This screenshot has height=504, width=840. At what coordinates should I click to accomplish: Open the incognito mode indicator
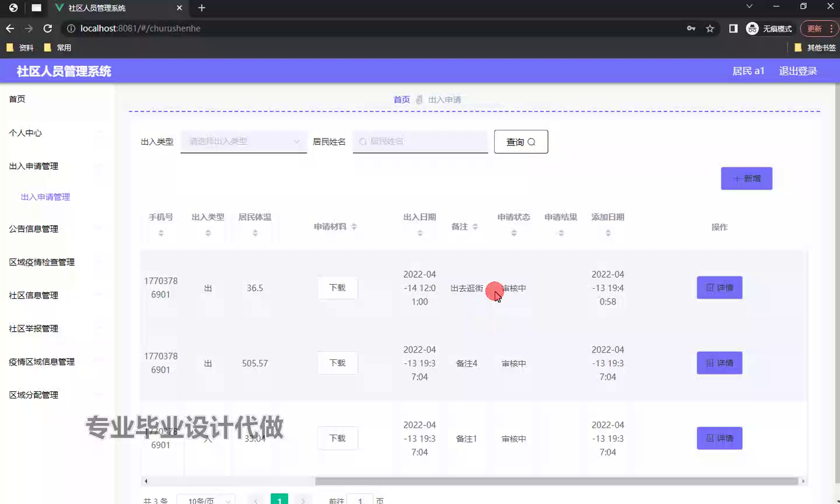pos(769,28)
